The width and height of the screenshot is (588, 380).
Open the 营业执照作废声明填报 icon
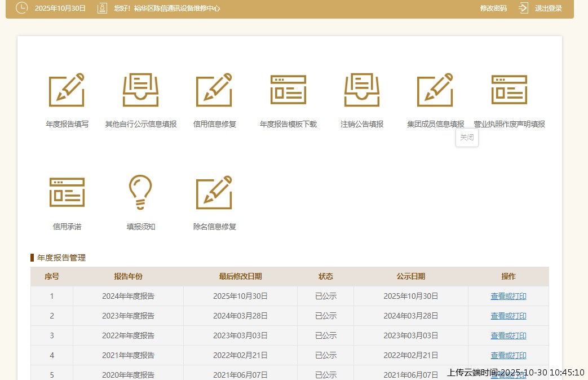[x=509, y=90]
